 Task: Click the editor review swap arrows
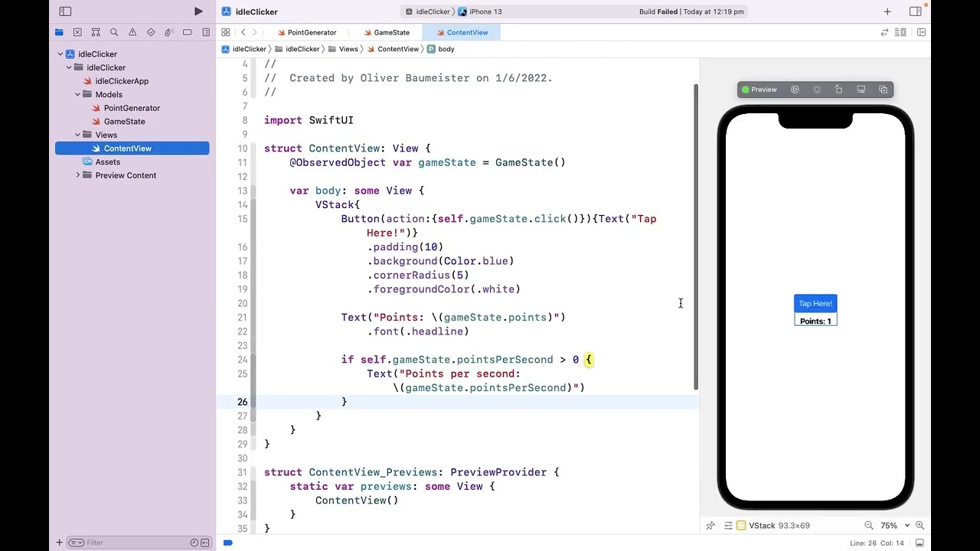point(884,32)
